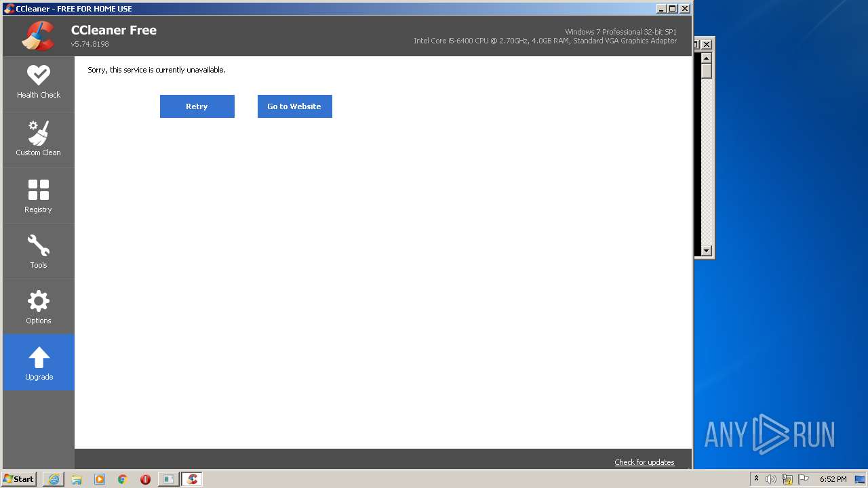Click the Go to Website button
Image resolution: width=868 pixels, height=488 pixels.
coord(295,106)
